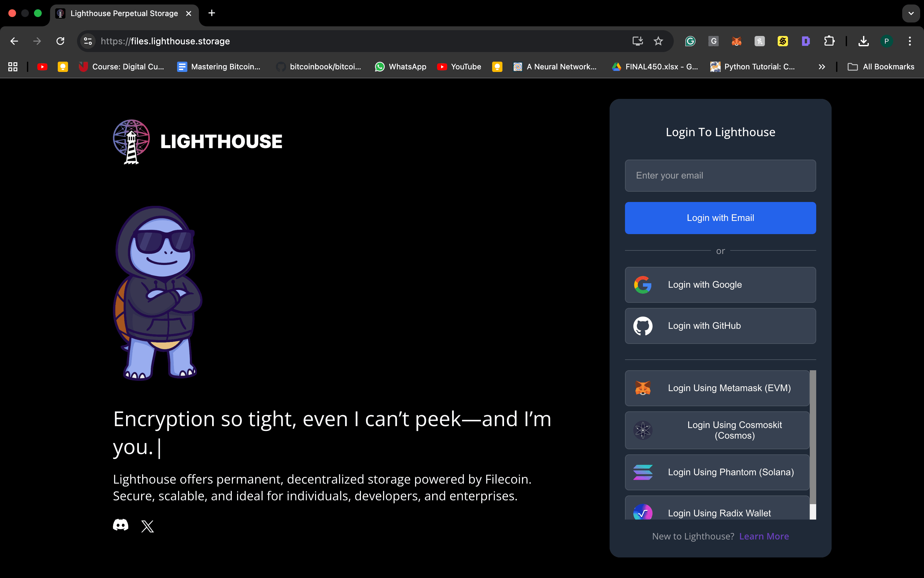Image resolution: width=924 pixels, height=578 pixels.
Task: Open the X (Twitter) social link
Action: (147, 526)
